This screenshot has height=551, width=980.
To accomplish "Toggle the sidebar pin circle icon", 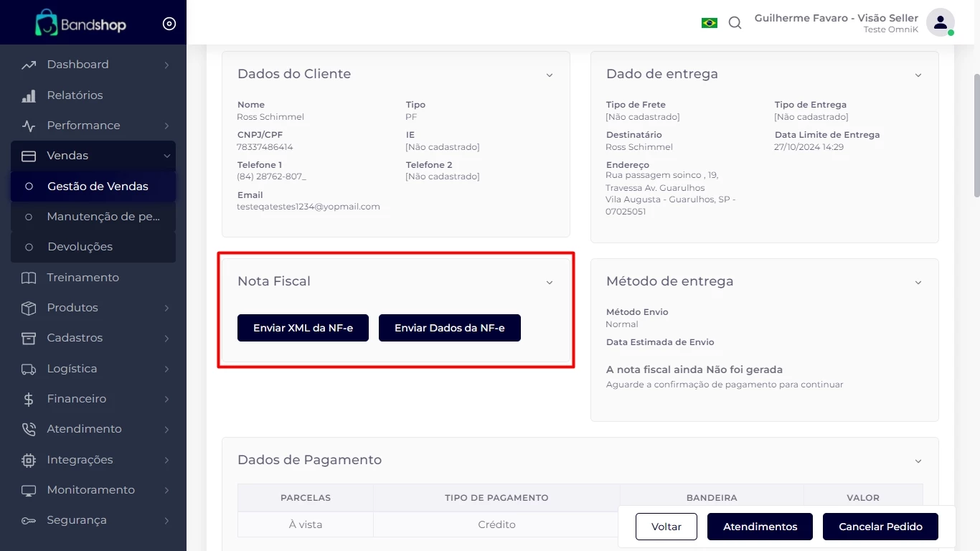I will [169, 24].
